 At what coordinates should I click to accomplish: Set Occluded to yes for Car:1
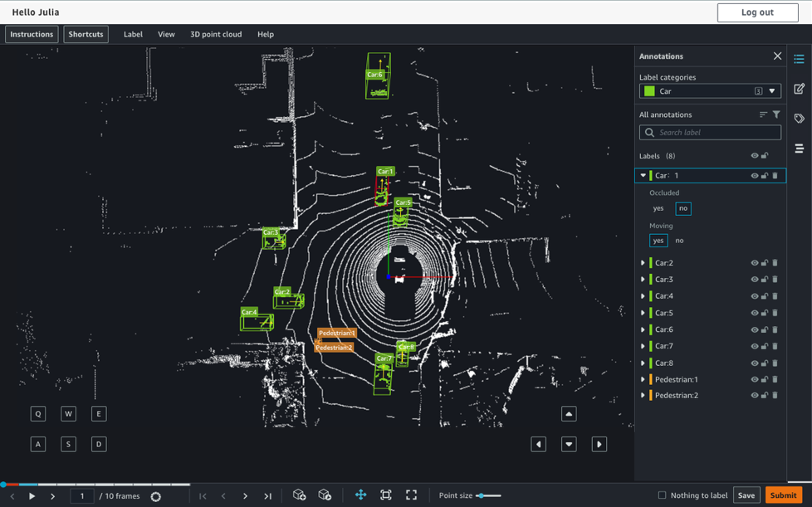(x=658, y=208)
